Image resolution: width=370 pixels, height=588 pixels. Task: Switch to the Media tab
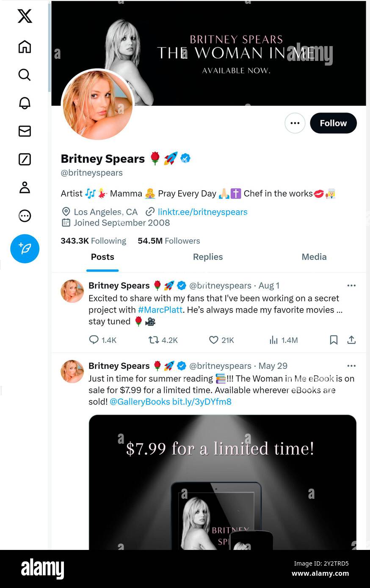314,257
